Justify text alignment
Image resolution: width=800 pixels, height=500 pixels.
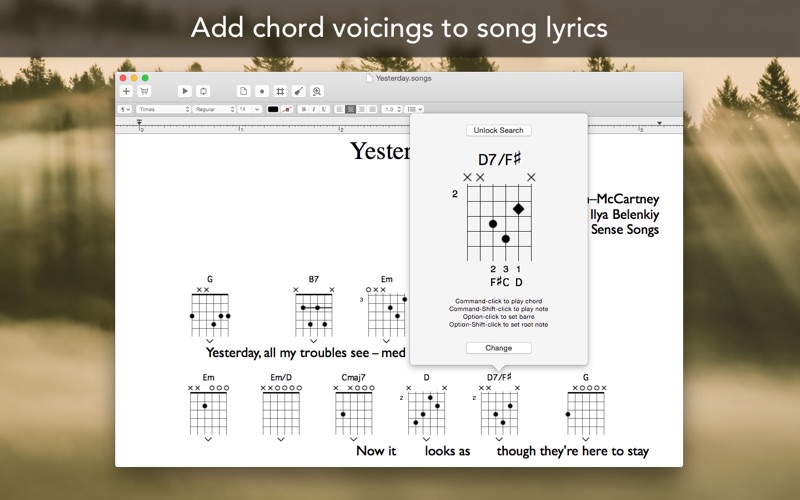(x=372, y=109)
